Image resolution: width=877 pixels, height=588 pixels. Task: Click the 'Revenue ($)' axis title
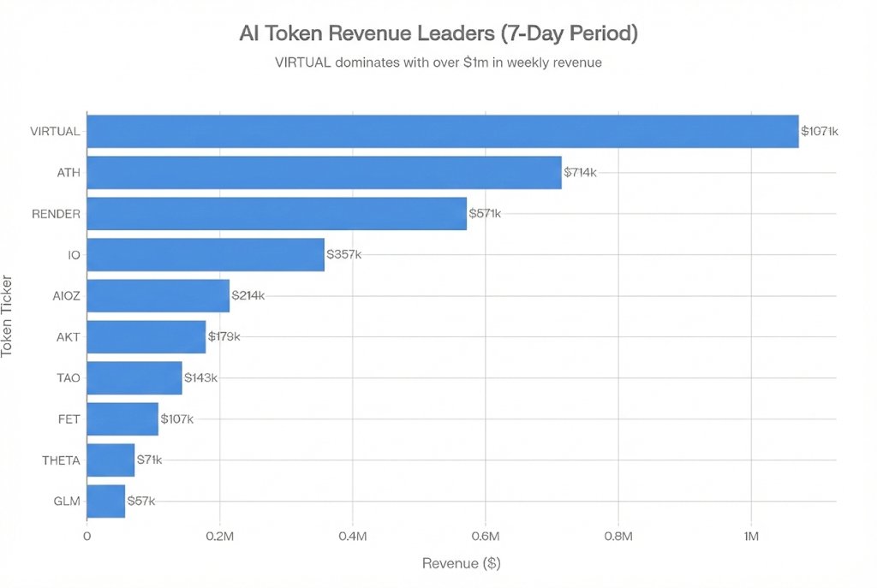(x=462, y=564)
